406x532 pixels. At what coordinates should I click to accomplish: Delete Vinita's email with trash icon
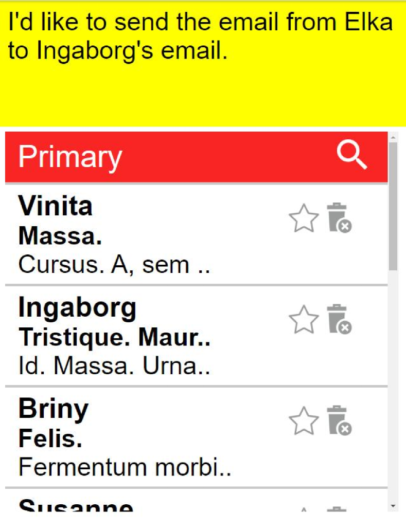point(339,218)
